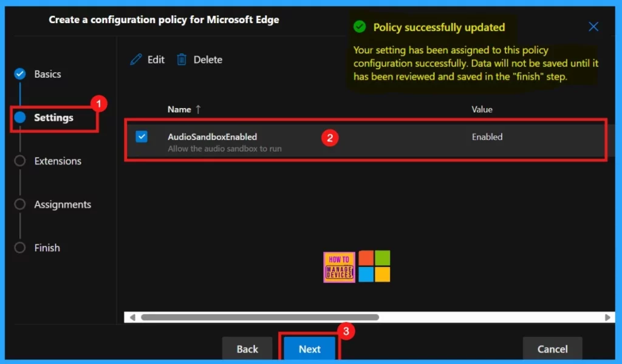Click the Back button

pyautogui.click(x=247, y=349)
